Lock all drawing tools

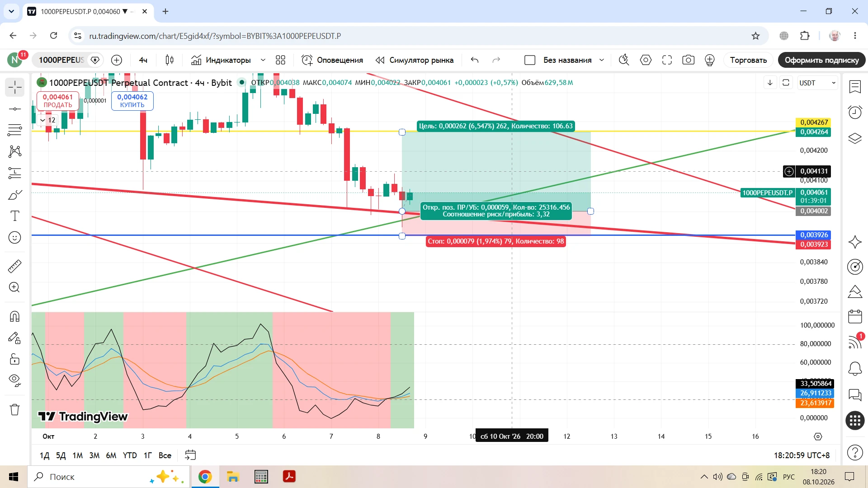point(14,359)
